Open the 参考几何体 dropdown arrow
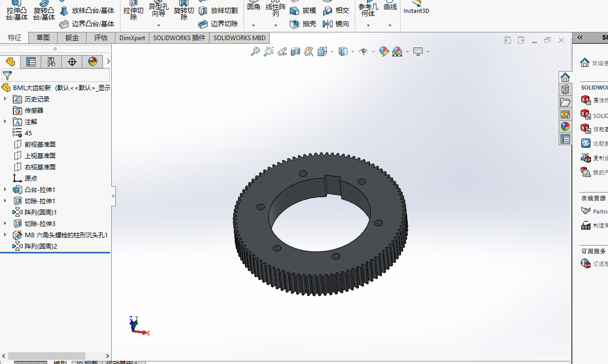The height and width of the screenshot is (364, 608). (368, 26)
